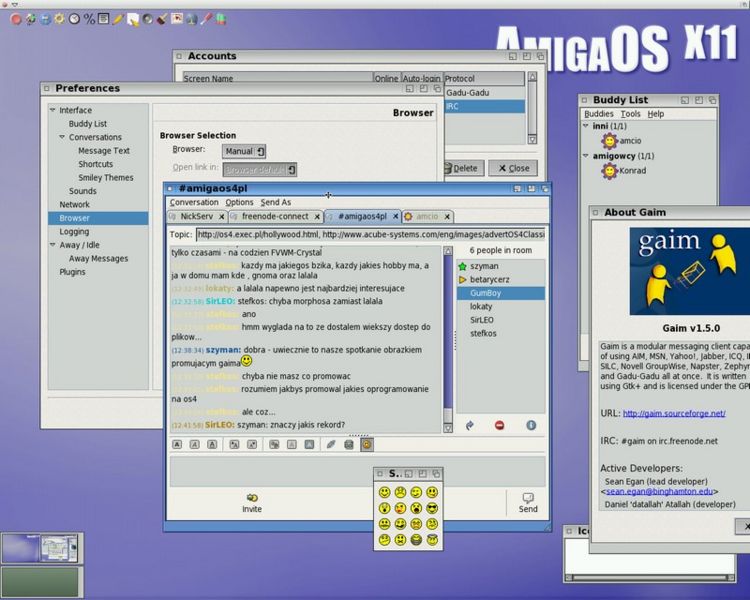Click the blue user info icon

[531, 425]
